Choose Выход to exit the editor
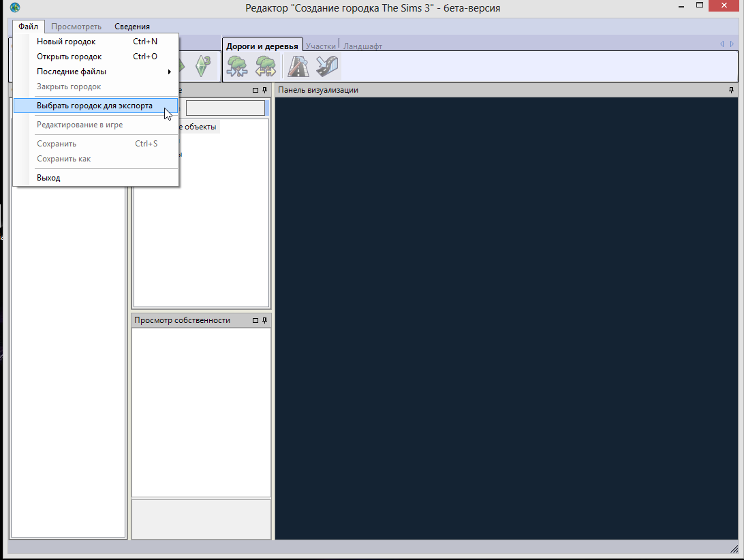 coord(48,178)
